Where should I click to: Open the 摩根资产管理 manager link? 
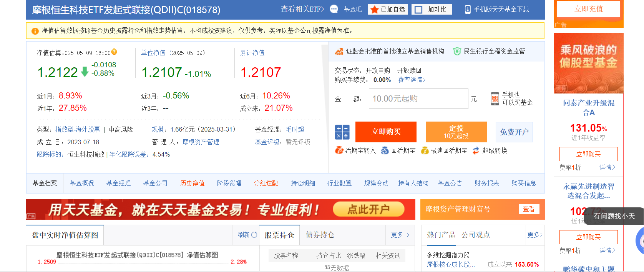pyautogui.click(x=201, y=142)
